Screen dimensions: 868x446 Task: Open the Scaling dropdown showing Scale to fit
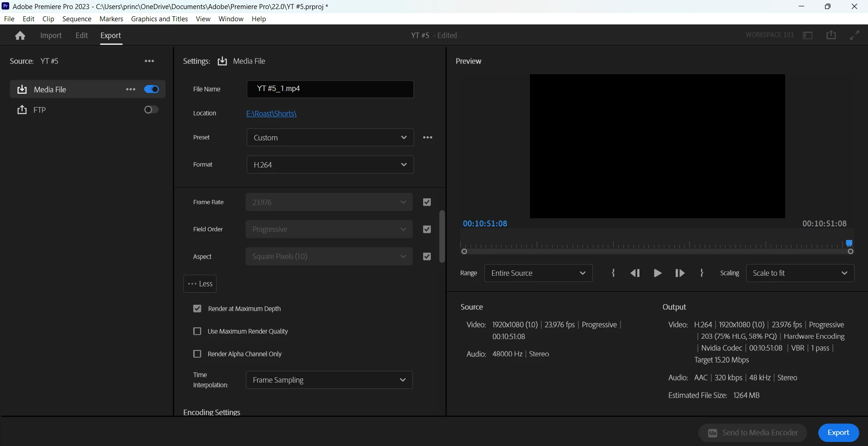pos(800,273)
